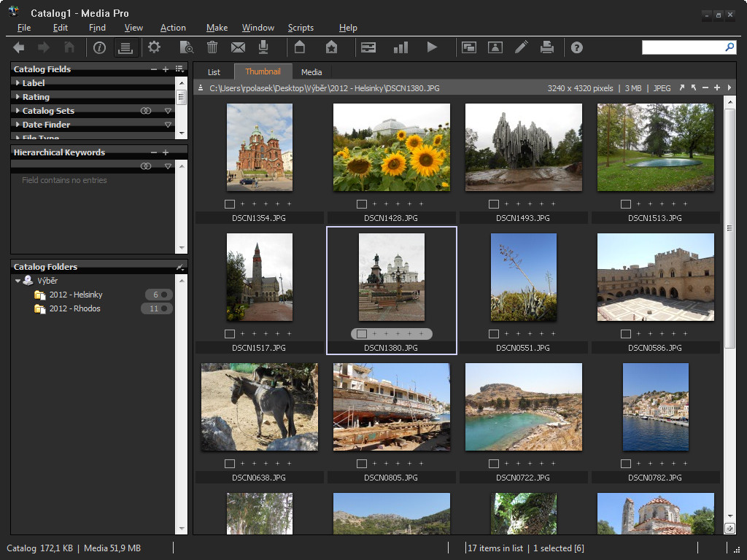
Task: Open the Catalog Folders panel options menu
Action: tap(180, 267)
